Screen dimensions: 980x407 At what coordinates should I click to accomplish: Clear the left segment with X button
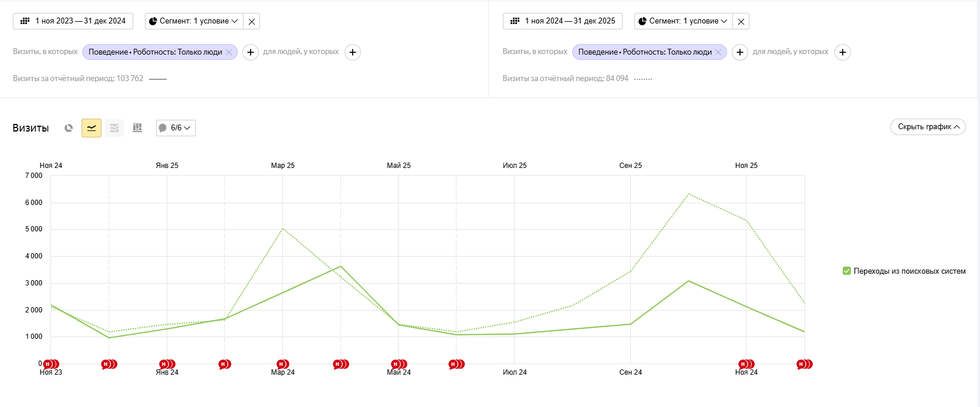pos(252,22)
